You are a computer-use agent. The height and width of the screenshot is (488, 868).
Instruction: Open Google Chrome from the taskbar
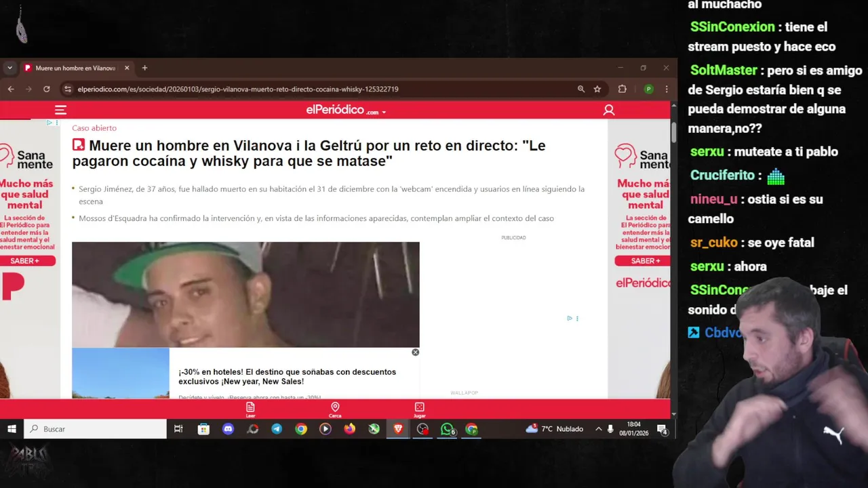301,429
